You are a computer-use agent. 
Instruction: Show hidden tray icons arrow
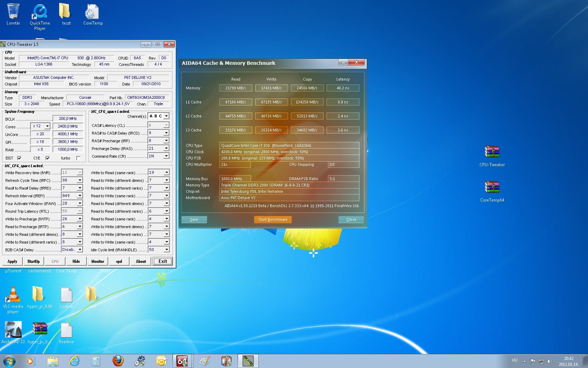pos(524,361)
